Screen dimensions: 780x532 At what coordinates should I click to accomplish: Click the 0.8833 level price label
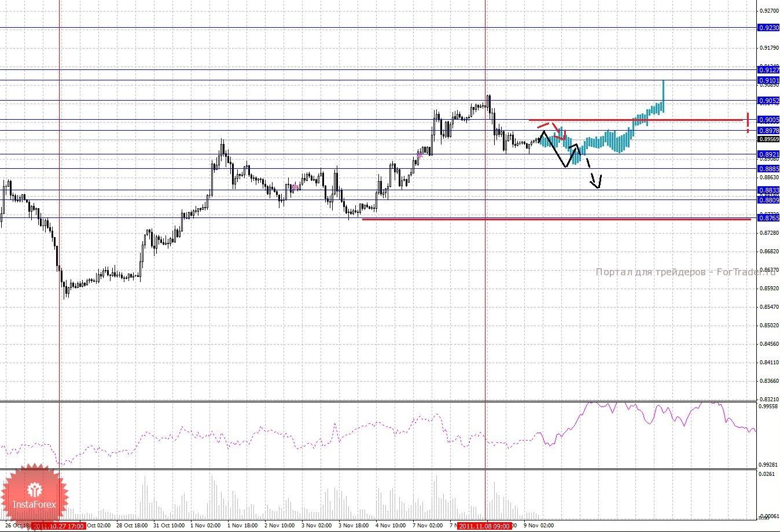coord(768,190)
